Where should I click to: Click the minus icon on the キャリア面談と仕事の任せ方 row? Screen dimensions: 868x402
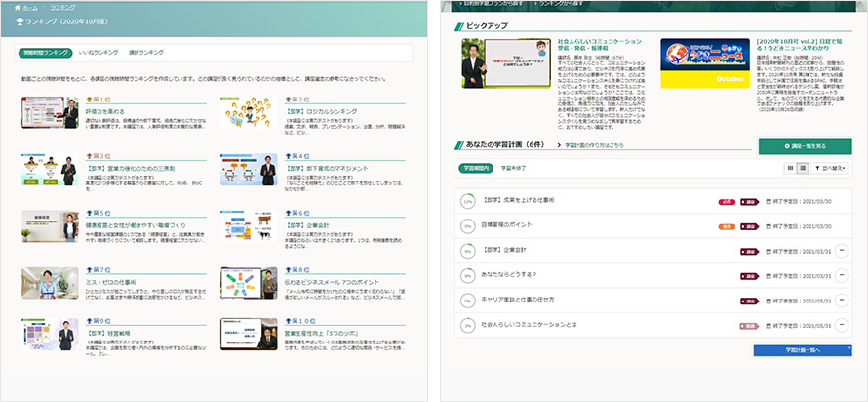[842, 301]
